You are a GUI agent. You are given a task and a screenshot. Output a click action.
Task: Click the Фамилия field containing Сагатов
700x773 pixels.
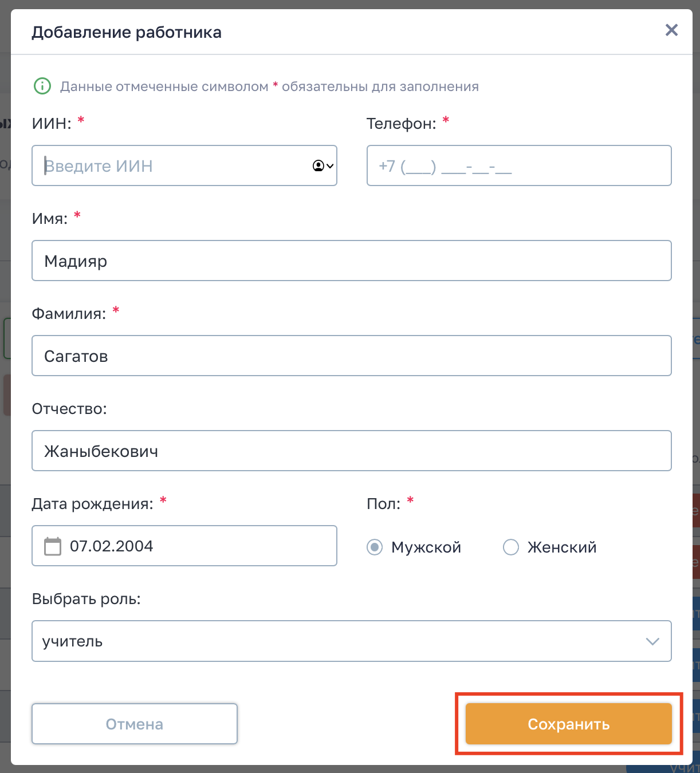tap(351, 356)
